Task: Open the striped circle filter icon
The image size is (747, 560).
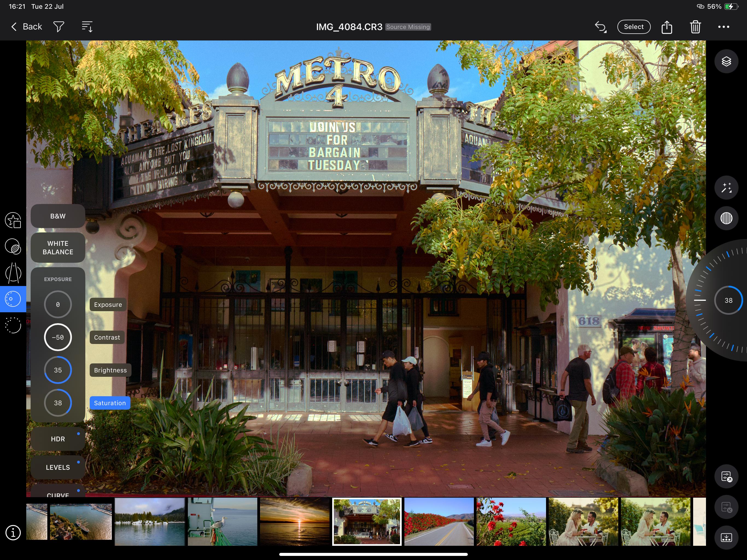Action: click(x=726, y=218)
